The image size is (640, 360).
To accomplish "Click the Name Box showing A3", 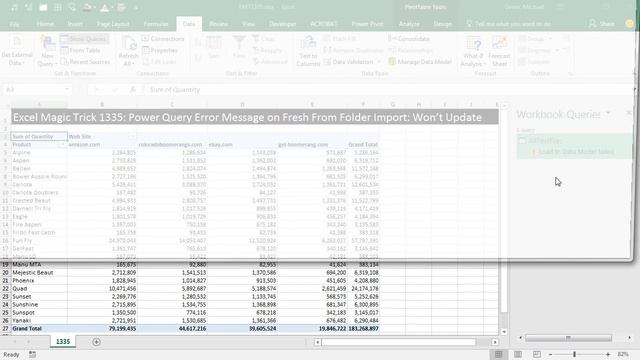I will tap(37, 90).
